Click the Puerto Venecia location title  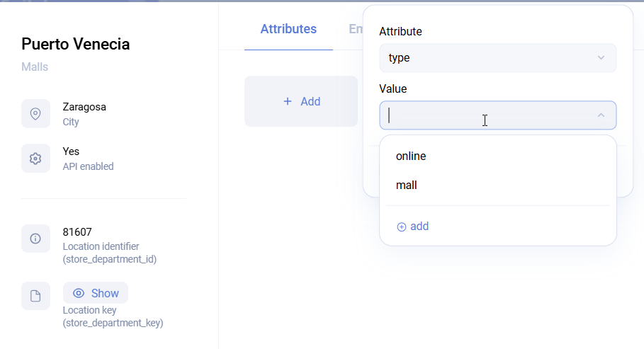click(76, 44)
